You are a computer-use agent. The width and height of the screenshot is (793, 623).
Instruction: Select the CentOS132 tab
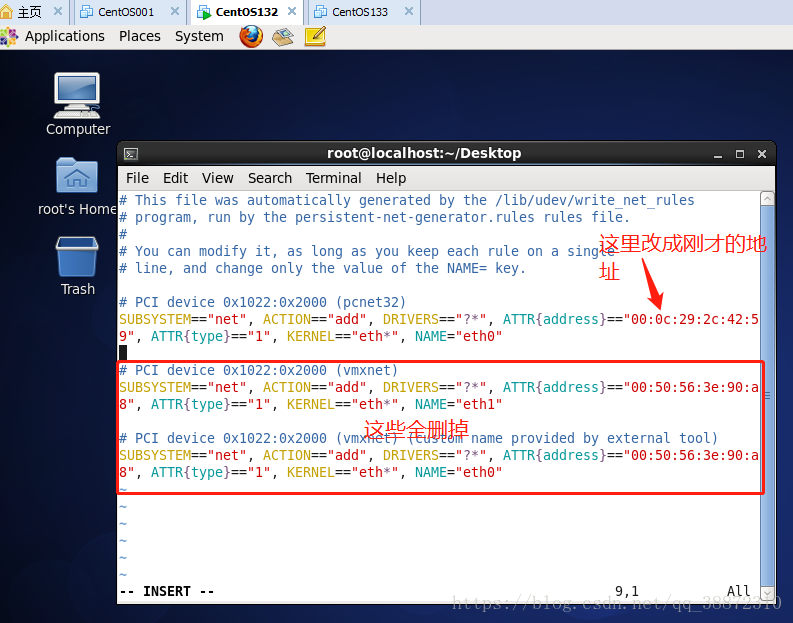pyautogui.click(x=247, y=12)
